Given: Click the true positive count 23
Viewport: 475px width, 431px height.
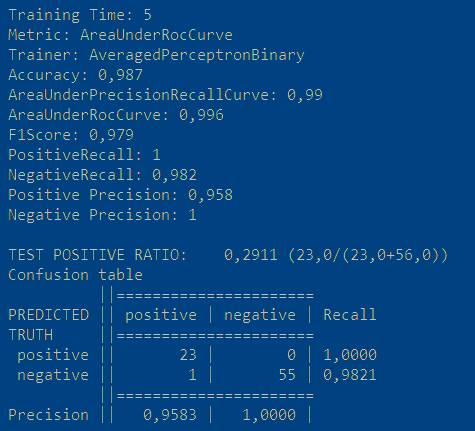Looking at the screenshot, I should point(188,355).
